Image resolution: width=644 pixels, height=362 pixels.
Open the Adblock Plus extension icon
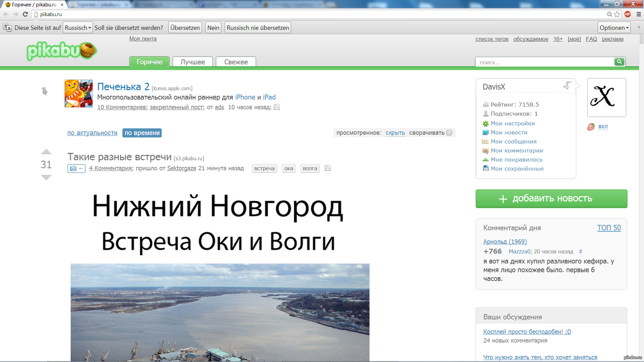[x=627, y=14]
